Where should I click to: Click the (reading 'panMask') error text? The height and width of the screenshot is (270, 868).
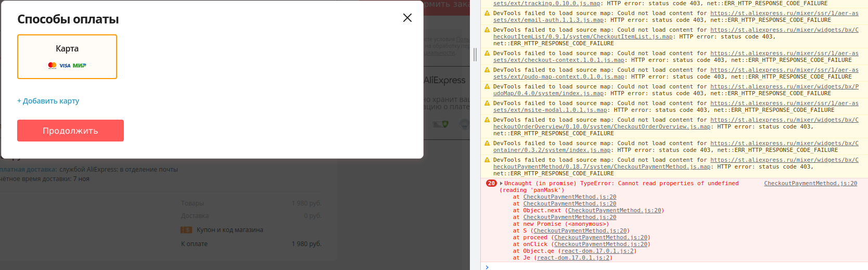[x=532, y=190]
